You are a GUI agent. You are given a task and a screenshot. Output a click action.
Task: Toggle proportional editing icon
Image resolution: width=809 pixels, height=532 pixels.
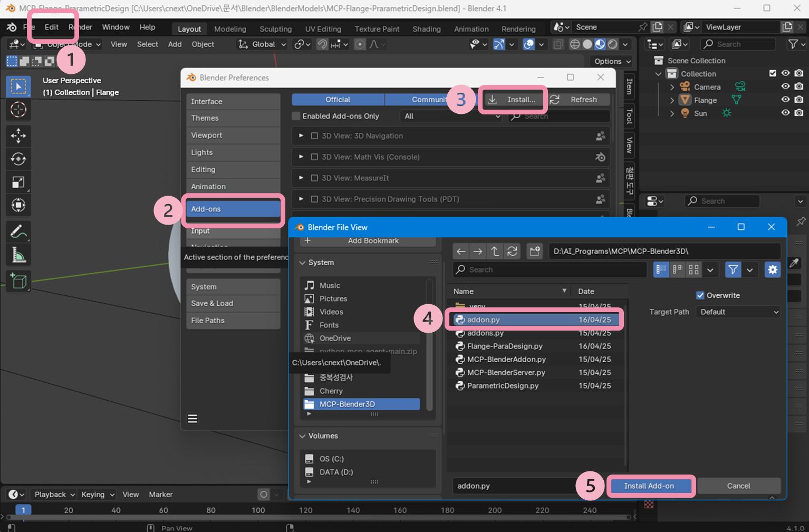(360, 44)
